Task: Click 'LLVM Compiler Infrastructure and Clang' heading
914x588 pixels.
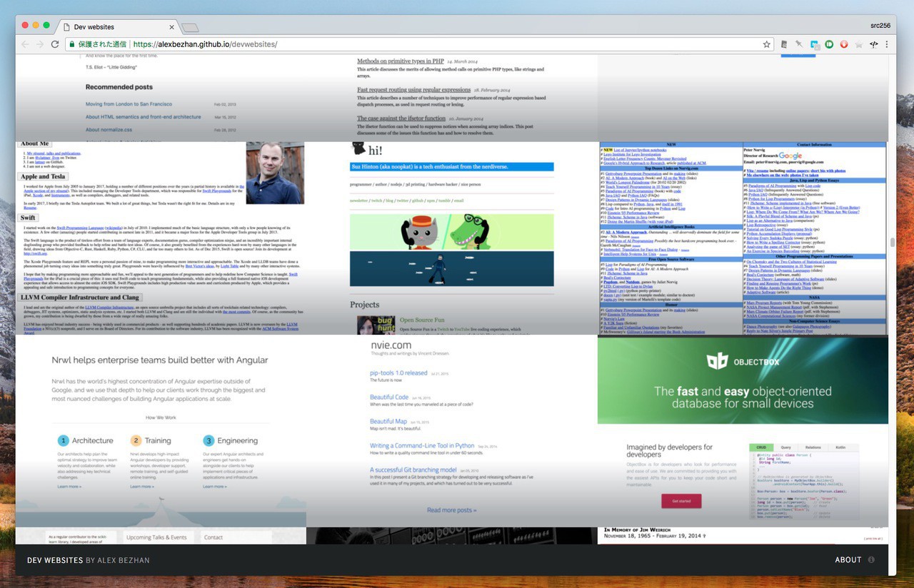Action: coord(80,297)
